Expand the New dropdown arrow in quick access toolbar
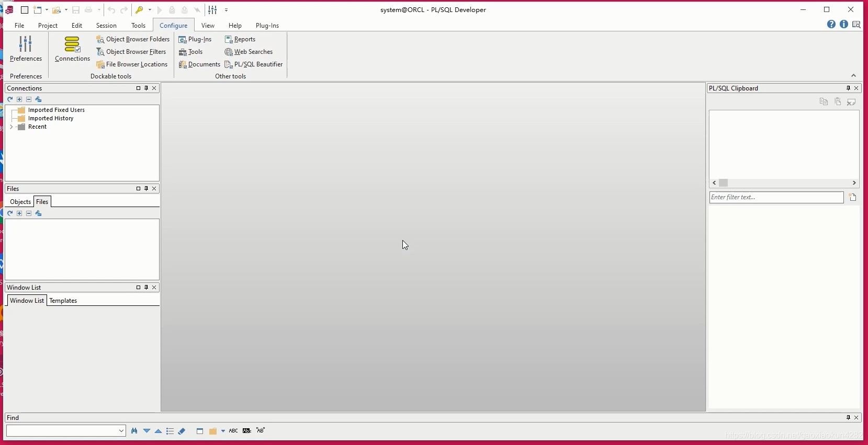This screenshot has width=868, height=445. pyautogui.click(x=47, y=10)
